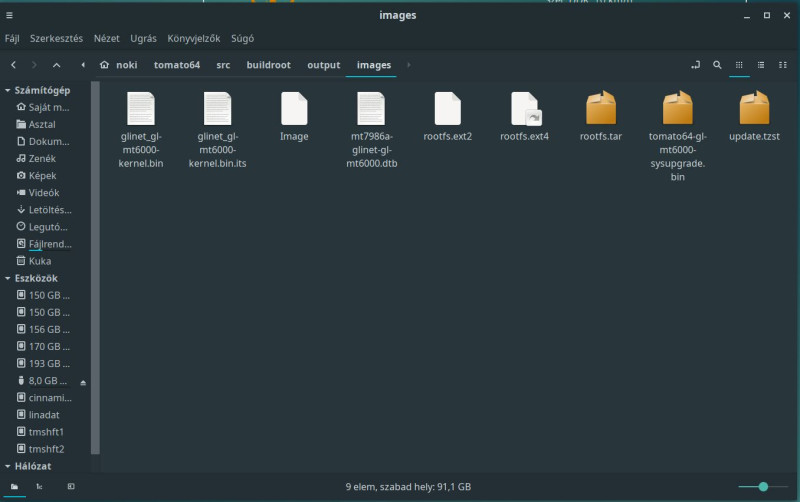Open the Könyvjelzők menu

click(194, 39)
